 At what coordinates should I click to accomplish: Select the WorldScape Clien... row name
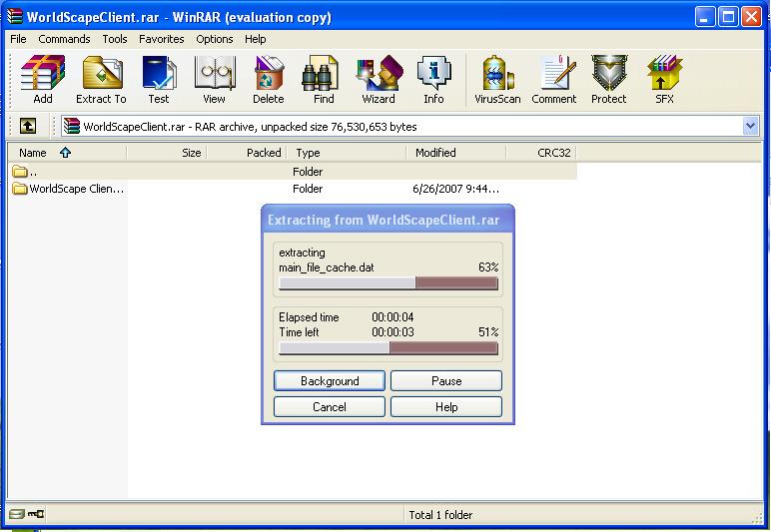(x=77, y=189)
